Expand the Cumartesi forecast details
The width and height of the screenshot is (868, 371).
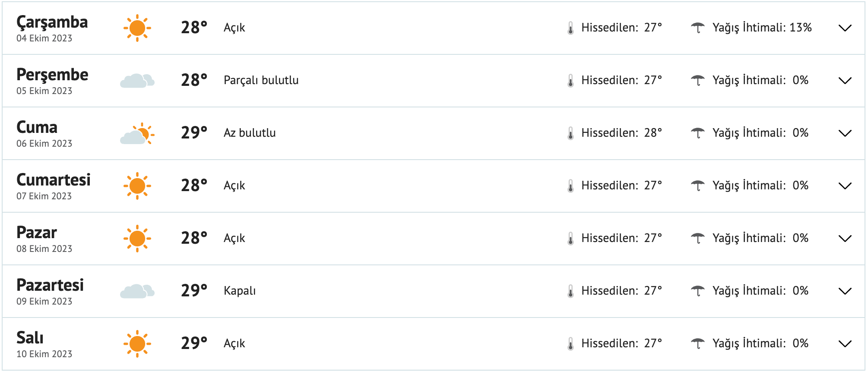846,186
